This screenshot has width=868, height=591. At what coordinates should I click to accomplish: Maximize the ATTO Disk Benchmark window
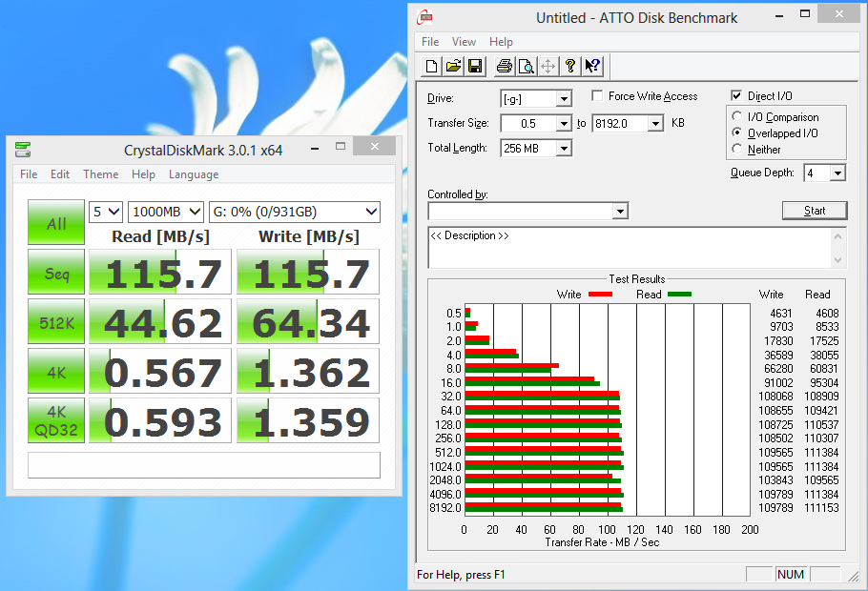pos(805,15)
